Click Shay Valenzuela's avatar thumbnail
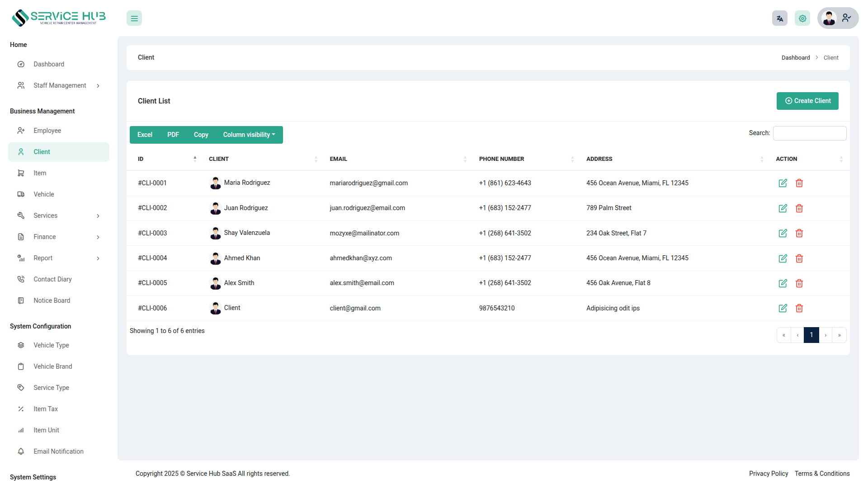Screen dimensions: 868x488 click(216, 233)
